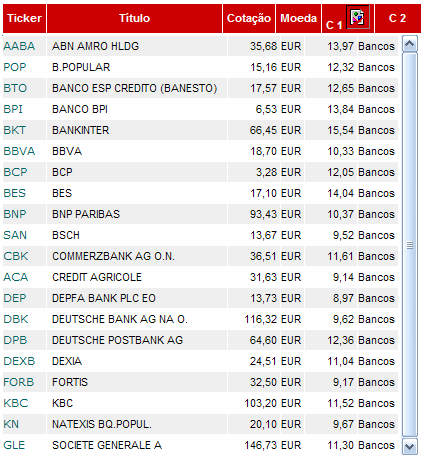
Task: Select the title DEXIA
Action: coord(67,361)
